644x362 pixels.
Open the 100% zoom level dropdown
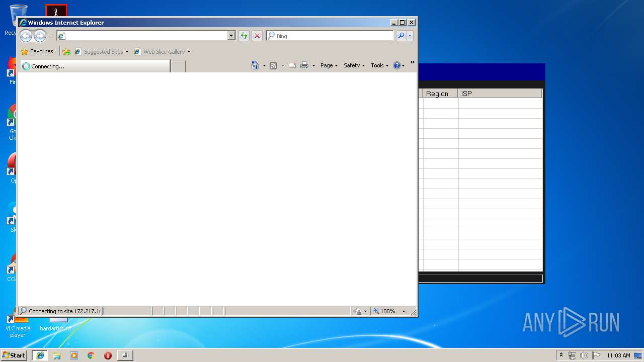pos(404,311)
